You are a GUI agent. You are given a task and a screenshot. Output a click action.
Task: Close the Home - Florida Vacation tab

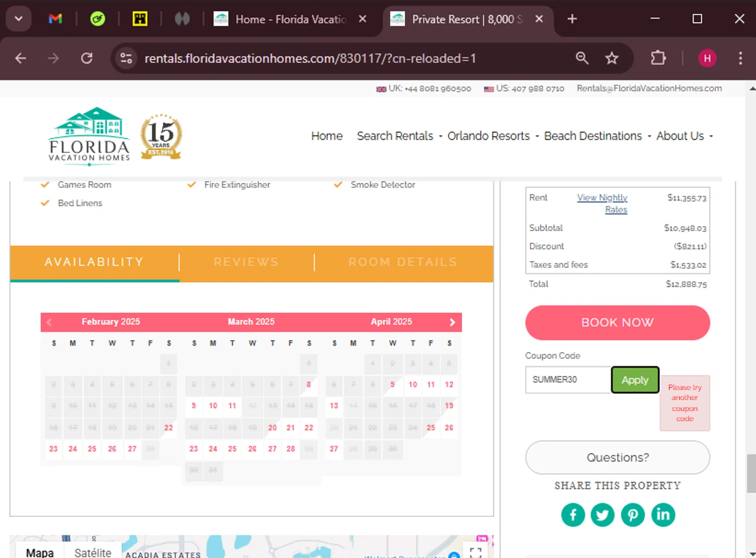point(362,19)
